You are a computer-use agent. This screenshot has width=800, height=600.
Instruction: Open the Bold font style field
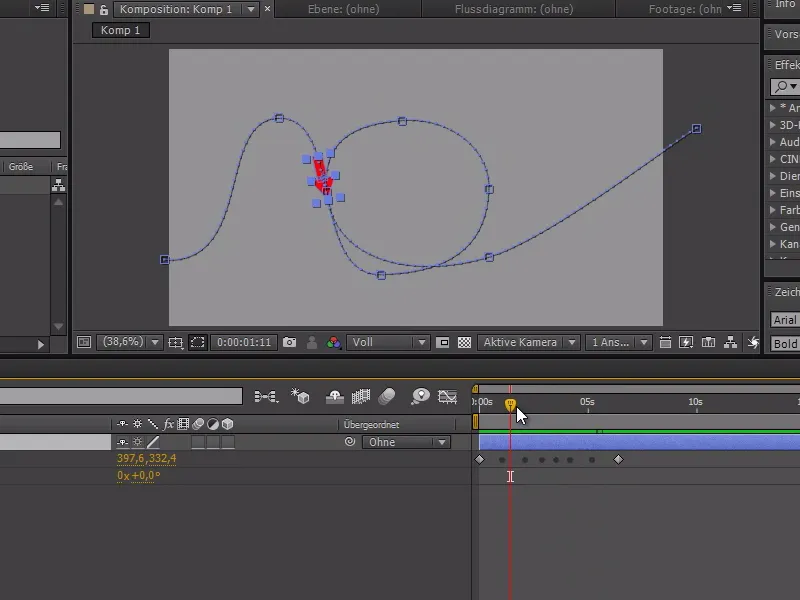pyautogui.click(x=785, y=344)
